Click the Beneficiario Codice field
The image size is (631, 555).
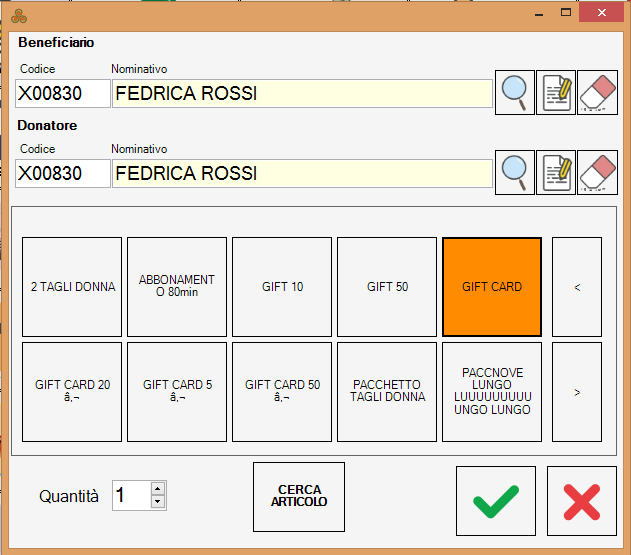(x=63, y=94)
